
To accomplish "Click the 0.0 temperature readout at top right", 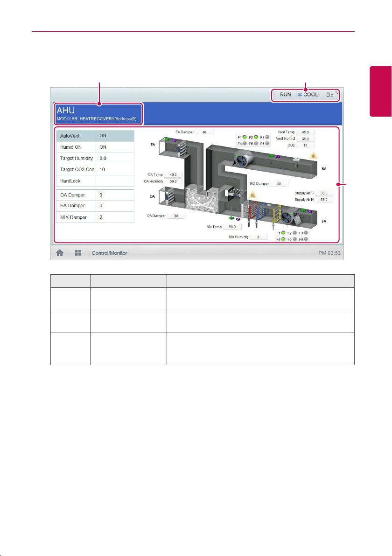I will [x=330, y=95].
